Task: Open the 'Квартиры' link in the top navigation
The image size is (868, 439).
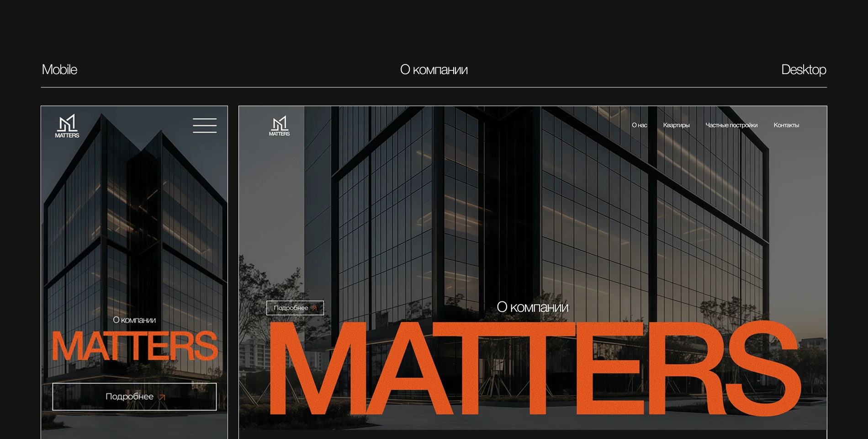Action: tap(677, 124)
